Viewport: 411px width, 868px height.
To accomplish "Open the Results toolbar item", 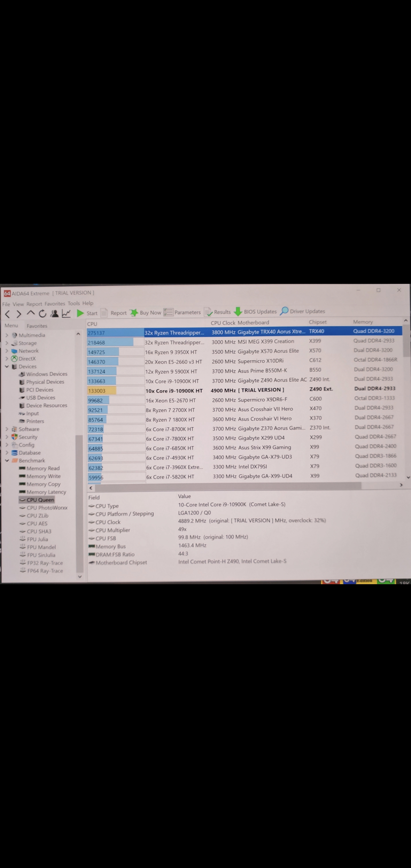I will coord(217,312).
